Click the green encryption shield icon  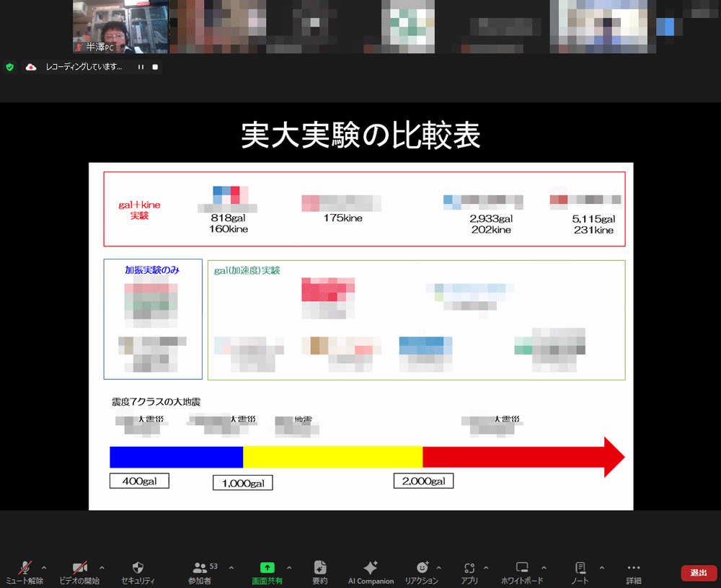pos(10,67)
